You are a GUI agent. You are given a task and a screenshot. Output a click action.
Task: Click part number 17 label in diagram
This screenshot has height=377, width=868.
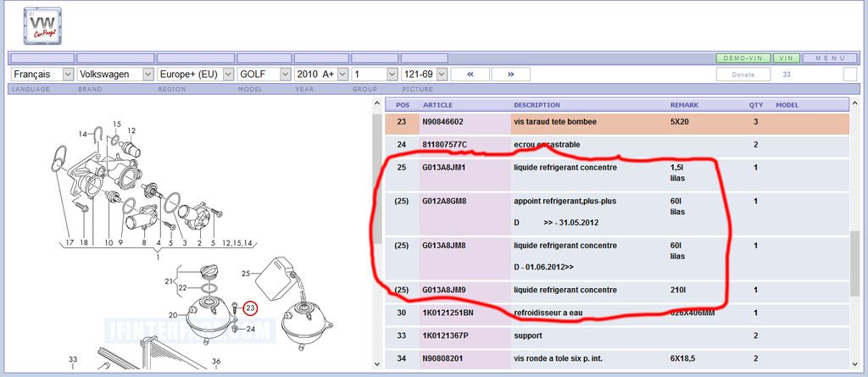pos(70,242)
